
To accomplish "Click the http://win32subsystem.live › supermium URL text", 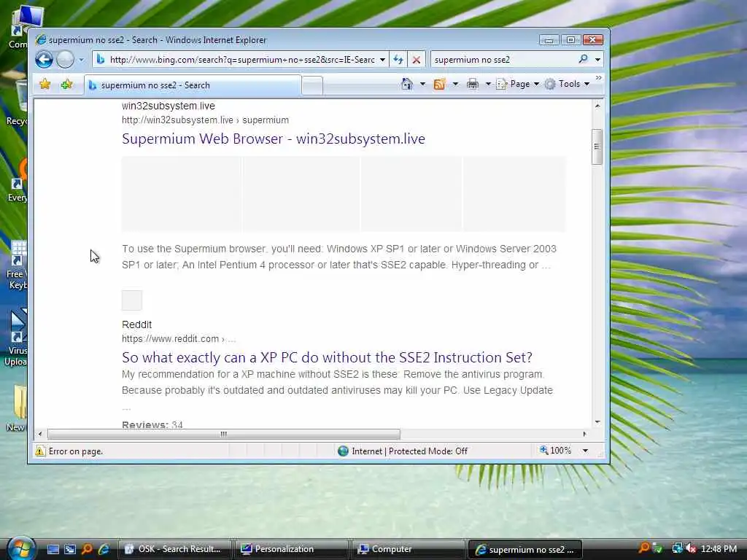I will point(205,120).
